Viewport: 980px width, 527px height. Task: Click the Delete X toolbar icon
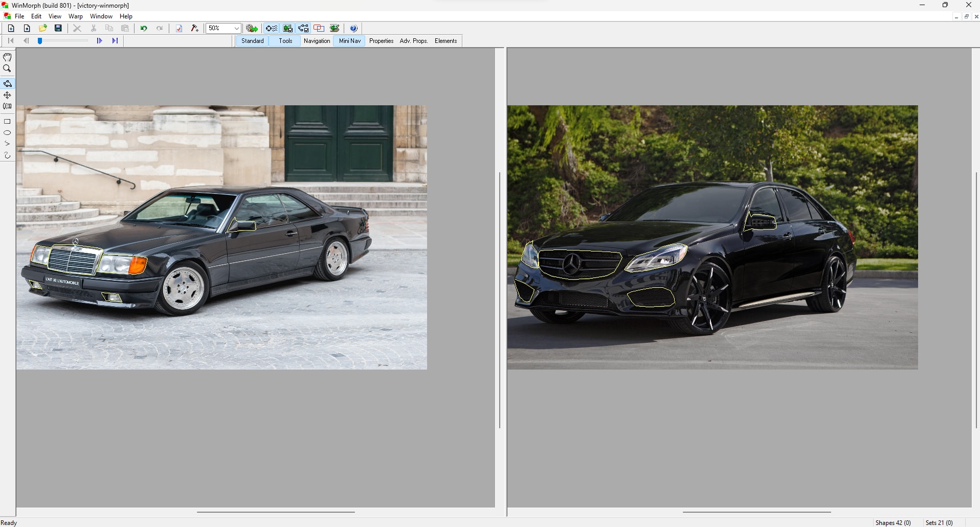click(77, 28)
